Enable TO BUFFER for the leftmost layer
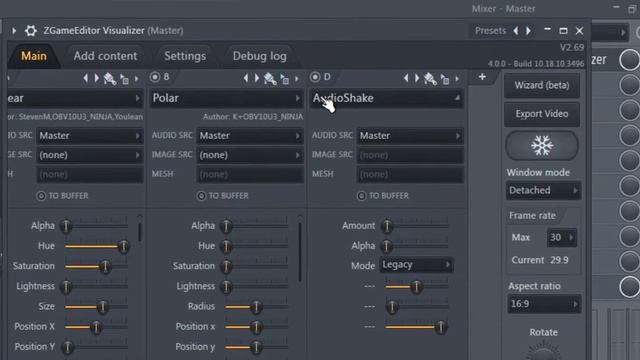Viewport: 640px width, 360px height. pos(41,196)
